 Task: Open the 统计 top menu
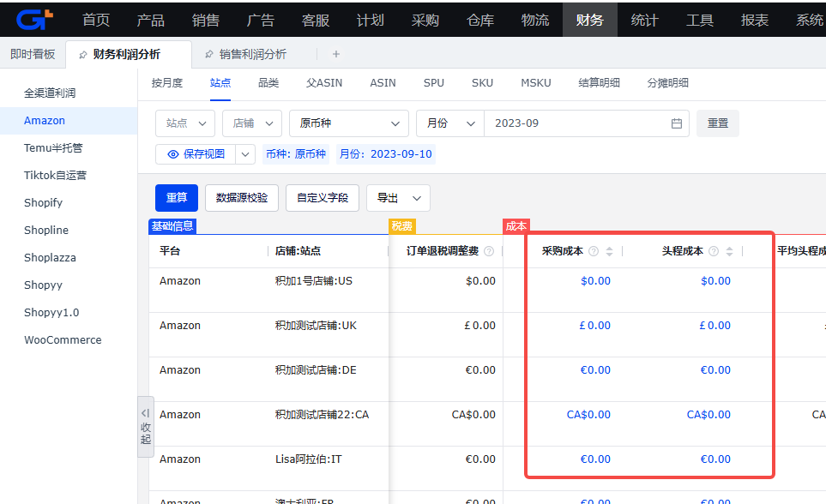pyautogui.click(x=645, y=20)
